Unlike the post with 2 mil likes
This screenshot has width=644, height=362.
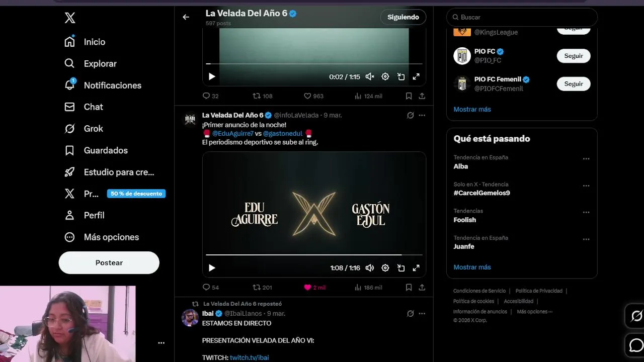click(315, 287)
